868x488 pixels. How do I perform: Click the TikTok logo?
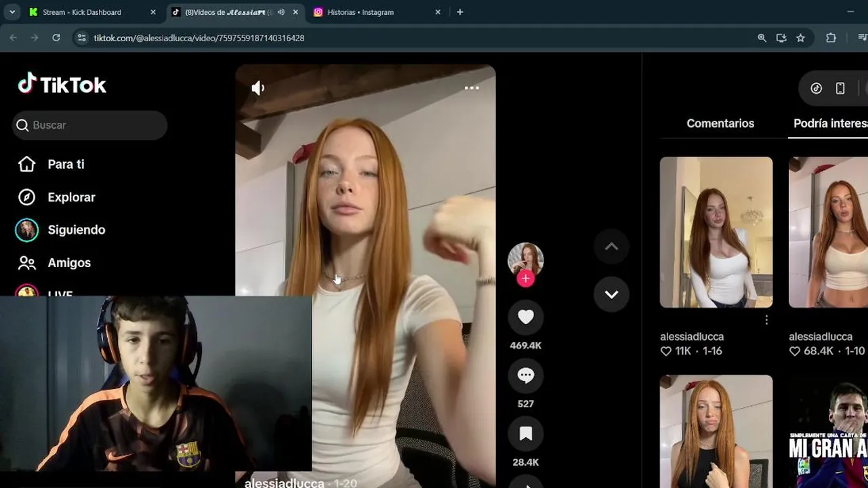click(x=62, y=84)
